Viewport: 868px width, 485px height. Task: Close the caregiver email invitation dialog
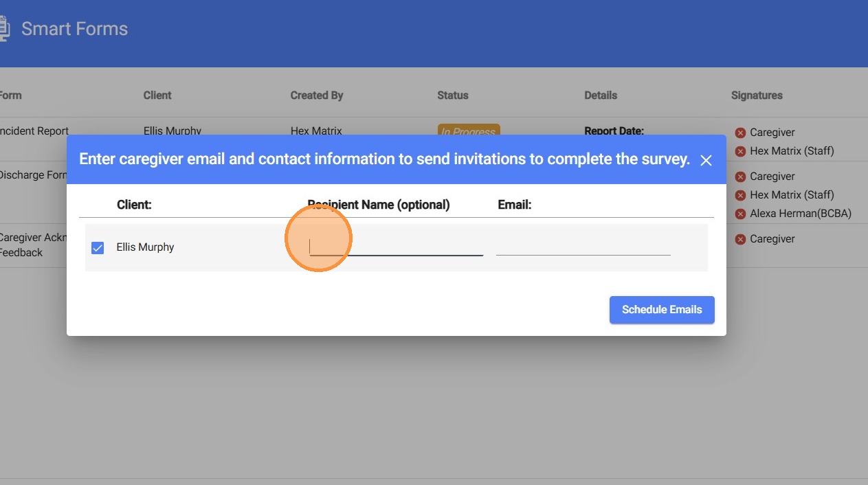(x=706, y=161)
